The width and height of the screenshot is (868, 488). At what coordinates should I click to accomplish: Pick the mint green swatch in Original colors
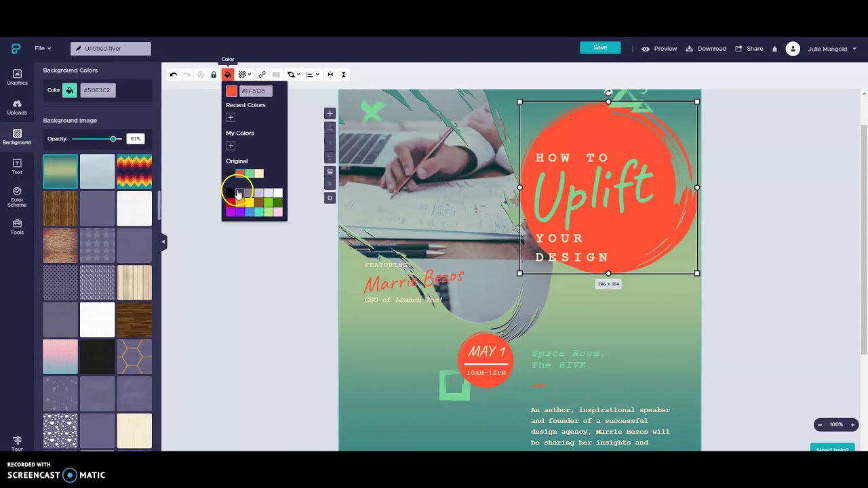250,174
